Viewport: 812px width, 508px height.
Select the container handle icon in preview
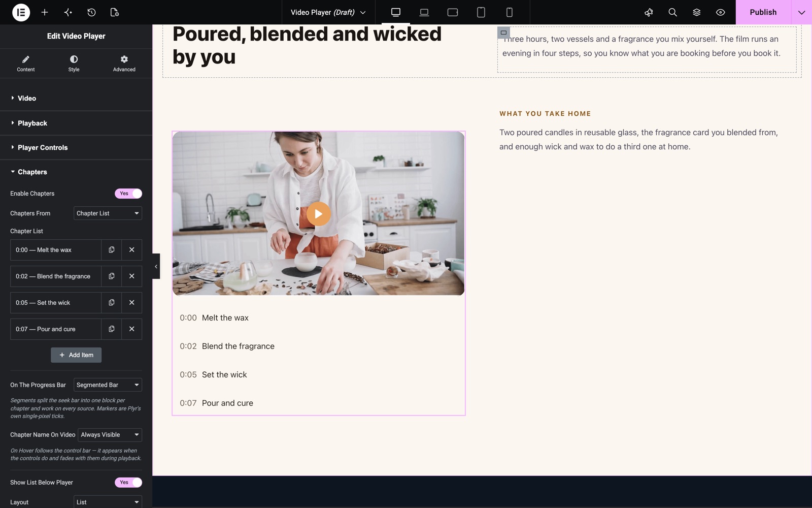(x=503, y=33)
